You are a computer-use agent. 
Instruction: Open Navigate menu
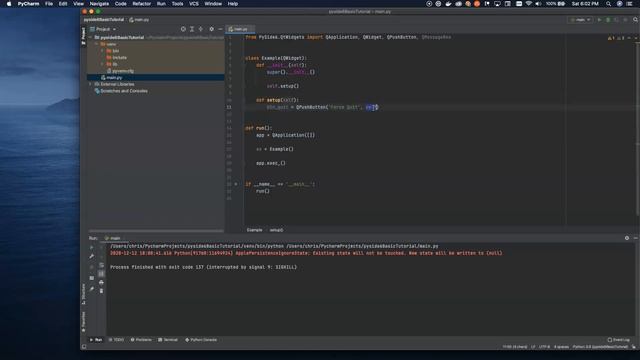point(99,4)
